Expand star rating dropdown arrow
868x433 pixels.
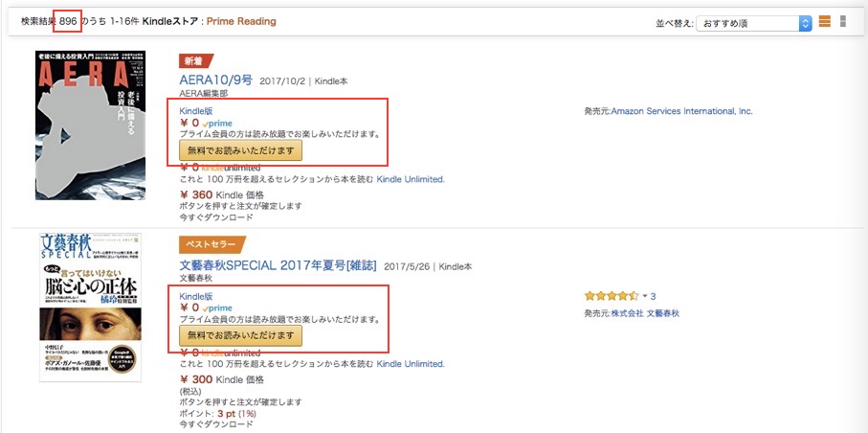coord(644,296)
